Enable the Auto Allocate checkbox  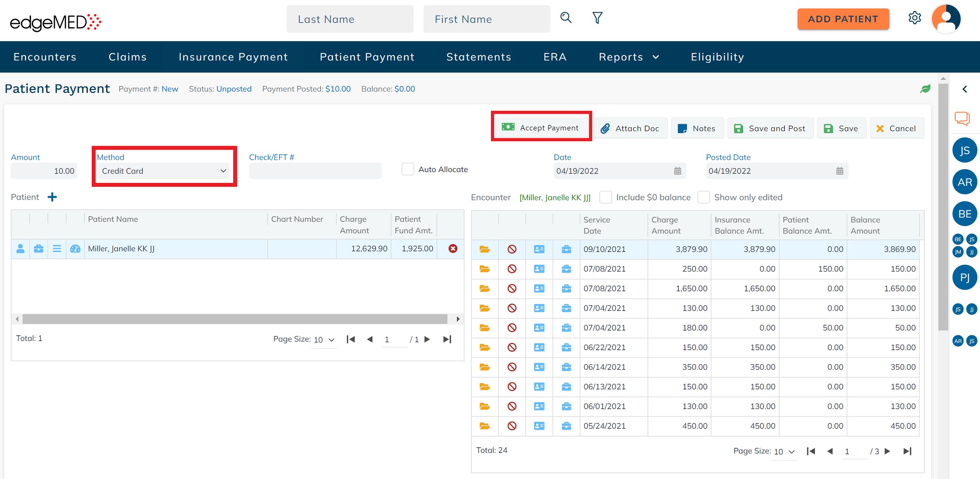(x=408, y=169)
